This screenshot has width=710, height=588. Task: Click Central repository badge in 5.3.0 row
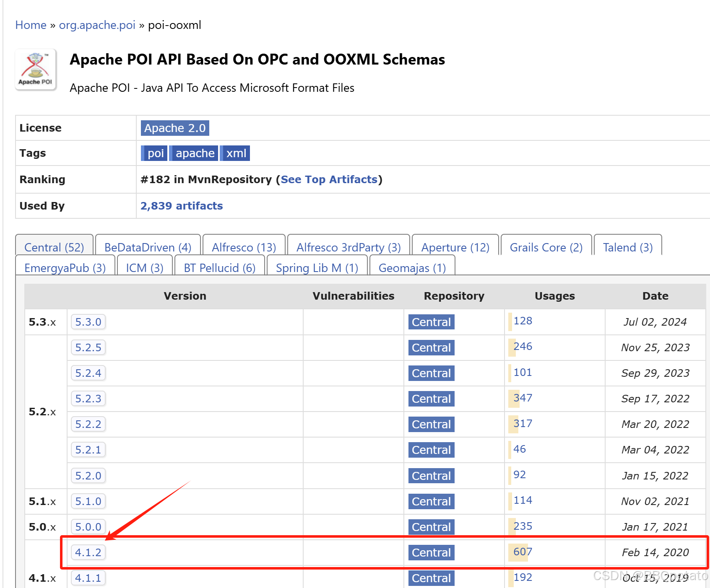point(431,322)
